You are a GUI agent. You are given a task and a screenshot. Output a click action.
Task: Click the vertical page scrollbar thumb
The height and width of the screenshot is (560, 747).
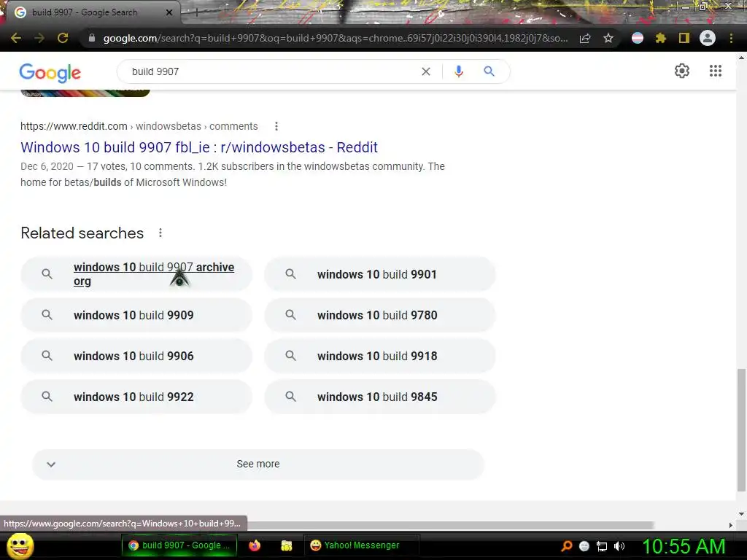pos(741,429)
